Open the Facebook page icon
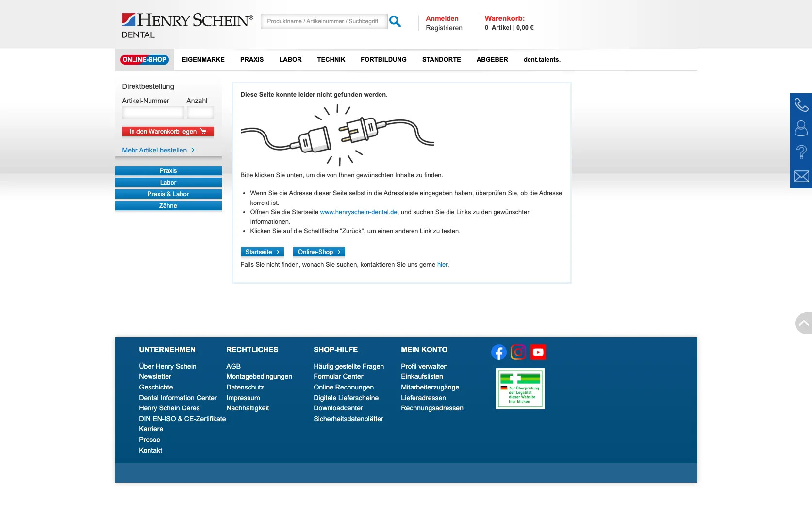The image size is (812, 508). point(499,352)
